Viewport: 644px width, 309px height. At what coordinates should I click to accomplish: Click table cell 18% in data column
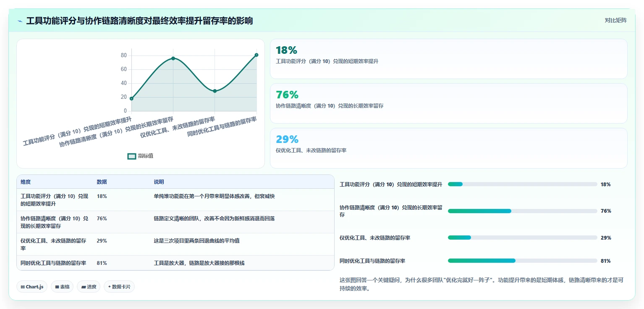pyautogui.click(x=102, y=196)
